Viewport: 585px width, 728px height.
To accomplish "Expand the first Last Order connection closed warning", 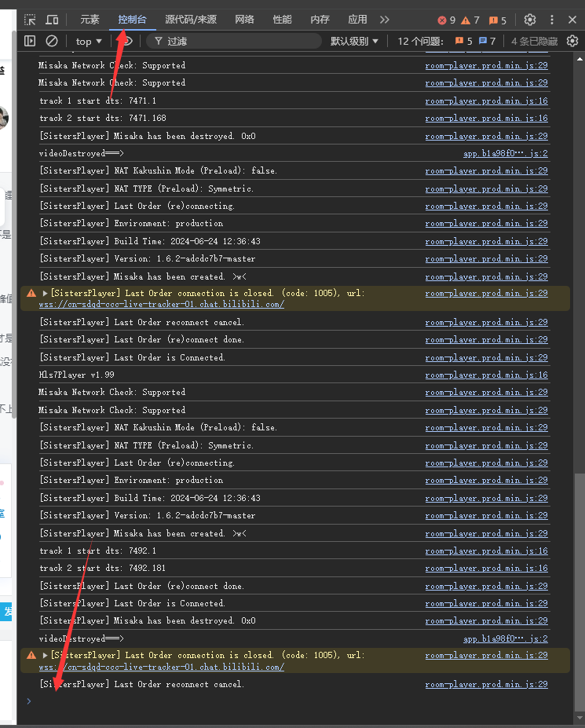I will tap(46, 293).
